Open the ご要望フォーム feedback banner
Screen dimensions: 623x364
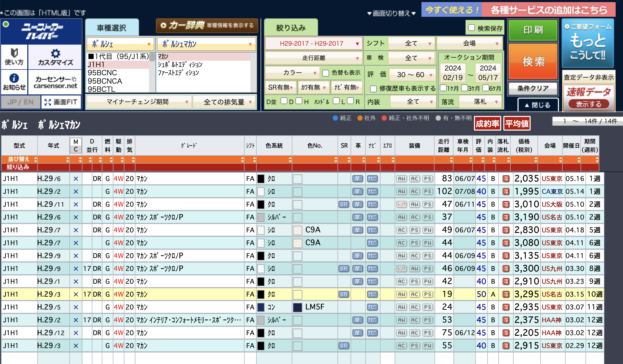(588, 43)
